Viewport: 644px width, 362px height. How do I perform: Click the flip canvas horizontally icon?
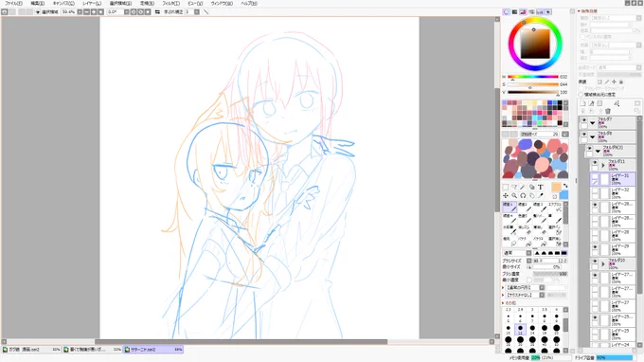click(x=157, y=12)
